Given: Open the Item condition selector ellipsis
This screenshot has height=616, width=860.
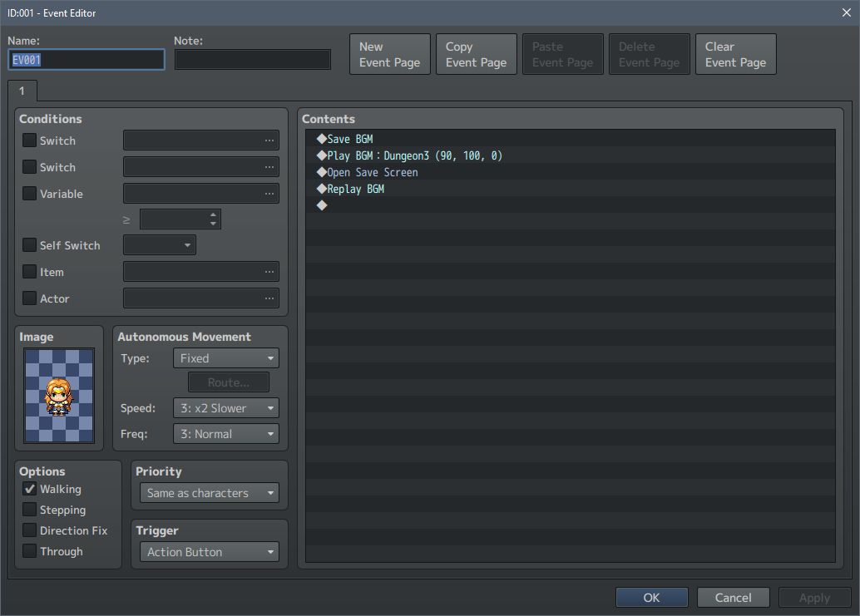Looking at the screenshot, I should (x=269, y=272).
